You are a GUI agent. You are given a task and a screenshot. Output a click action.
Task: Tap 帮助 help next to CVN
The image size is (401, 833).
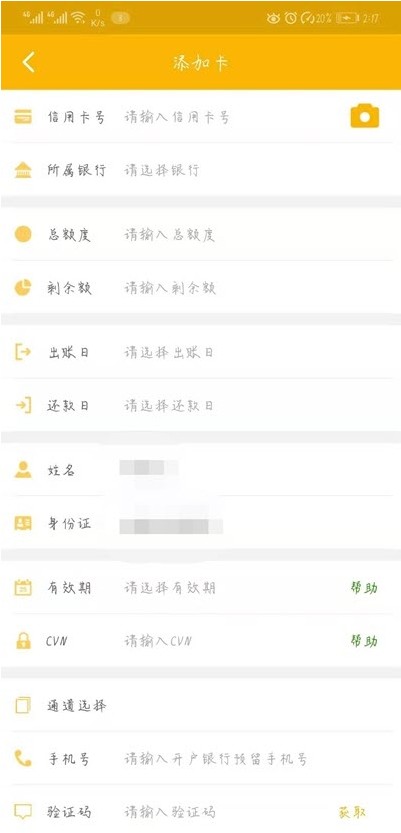pos(364,641)
